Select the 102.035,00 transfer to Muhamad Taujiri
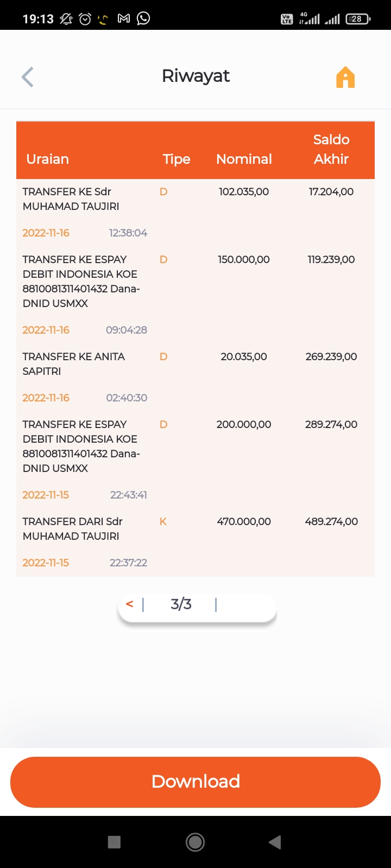Viewport: 391px width, 868px height. click(x=71, y=199)
